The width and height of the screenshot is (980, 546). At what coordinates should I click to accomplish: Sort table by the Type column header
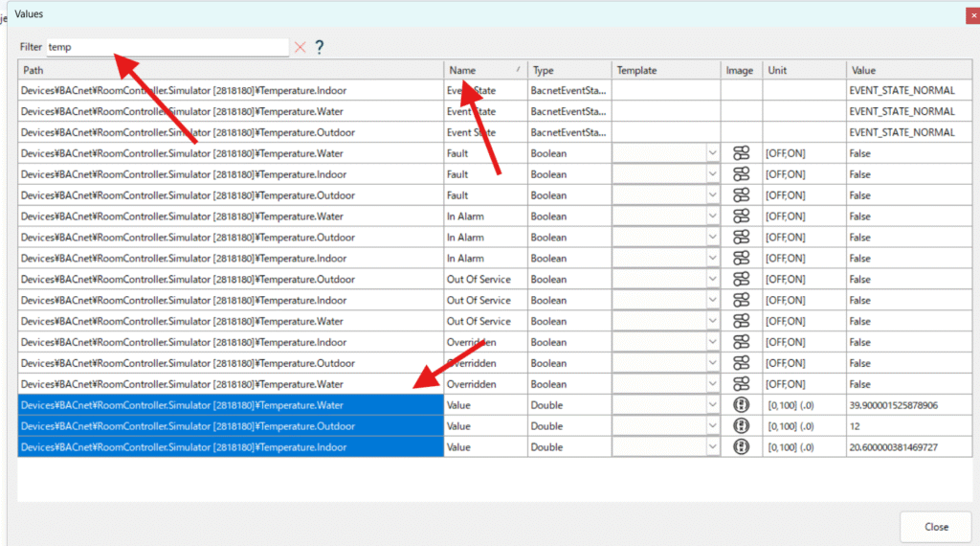click(569, 70)
